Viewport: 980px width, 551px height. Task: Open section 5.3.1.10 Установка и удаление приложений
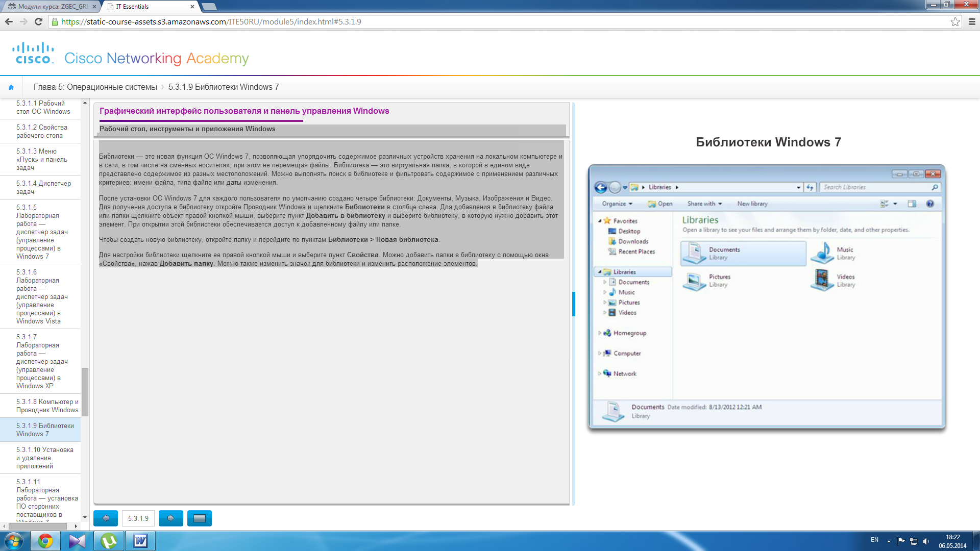coord(41,458)
